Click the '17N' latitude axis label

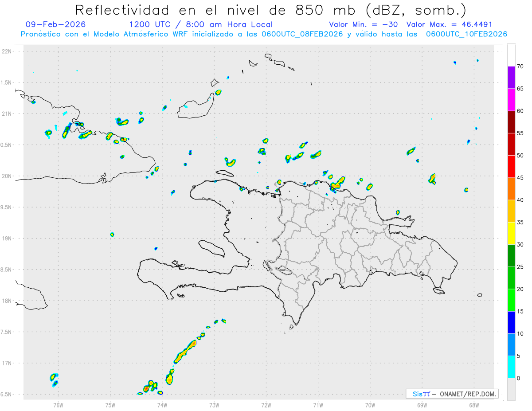[x=7, y=363]
